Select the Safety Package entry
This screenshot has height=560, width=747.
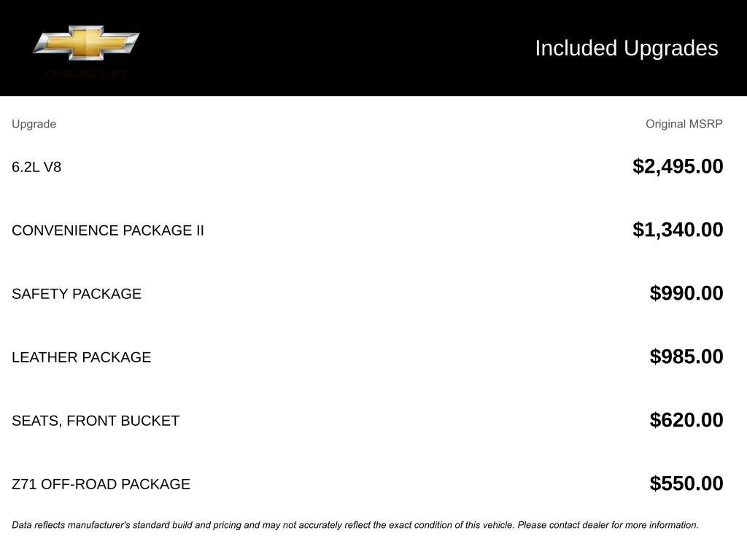77,294
